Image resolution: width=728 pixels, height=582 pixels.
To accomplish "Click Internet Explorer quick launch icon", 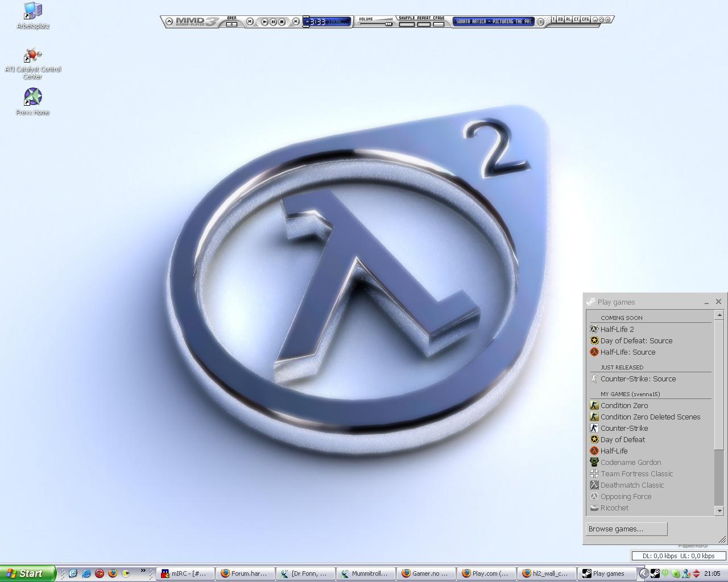I will (x=86, y=573).
